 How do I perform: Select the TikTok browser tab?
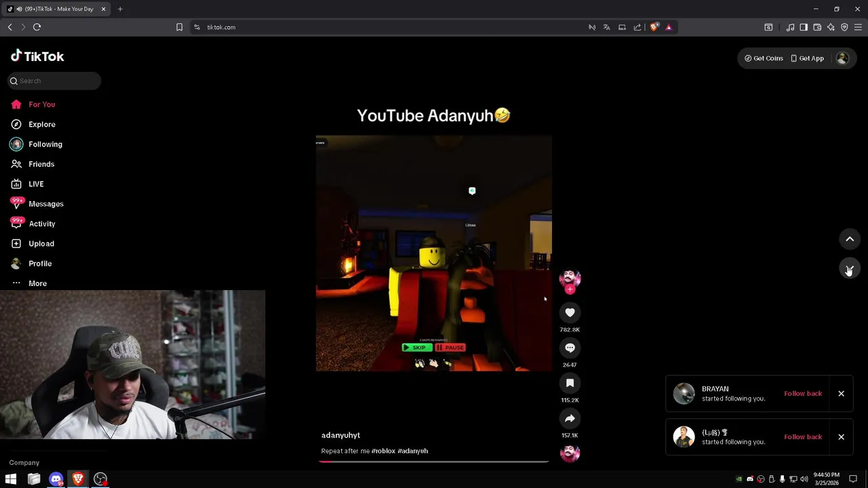tap(57, 9)
